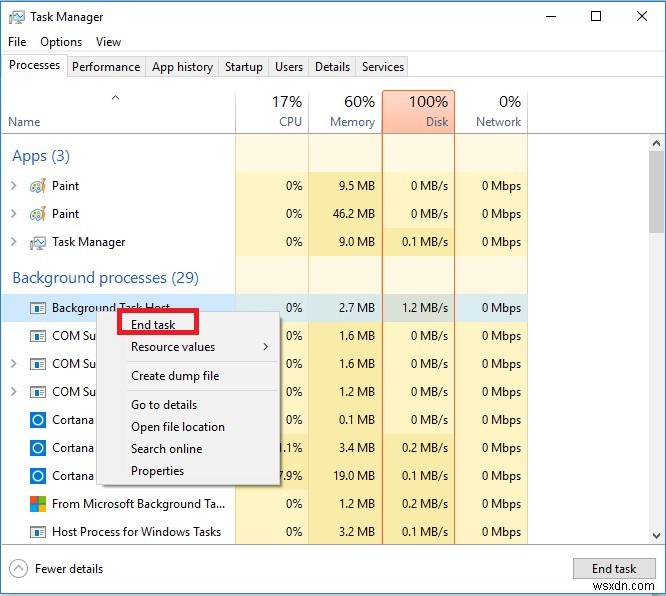Open the View menu
The width and height of the screenshot is (666, 596).
(x=108, y=42)
